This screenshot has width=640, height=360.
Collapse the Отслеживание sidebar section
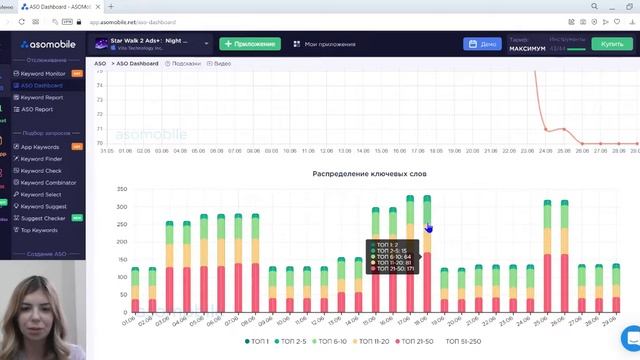point(46,60)
